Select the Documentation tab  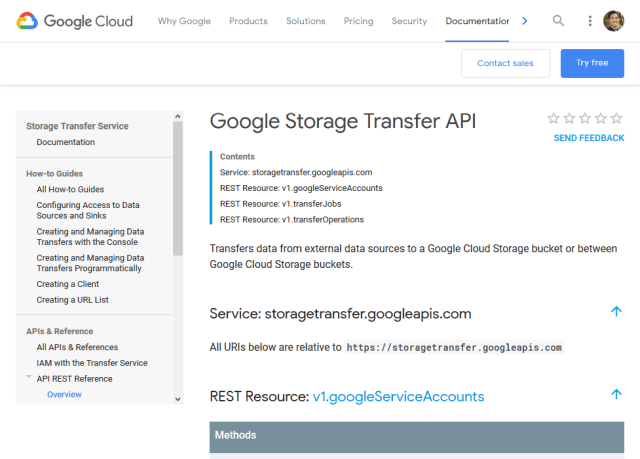click(477, 21)
